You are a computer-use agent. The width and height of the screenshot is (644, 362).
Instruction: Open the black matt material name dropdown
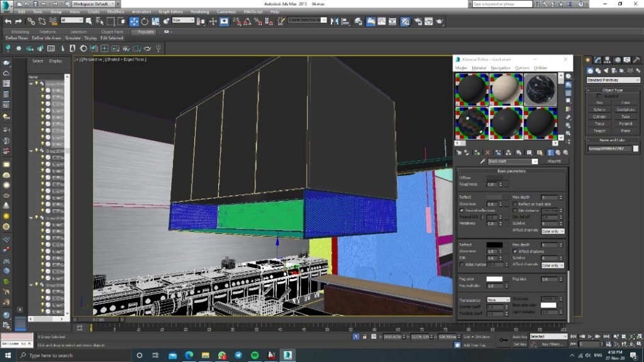click(535, 162)
